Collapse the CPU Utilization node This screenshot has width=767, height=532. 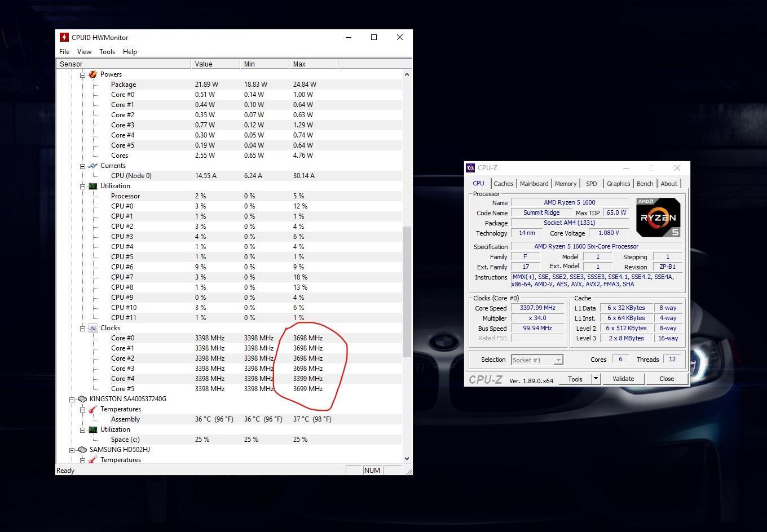[x=82, y=186]
